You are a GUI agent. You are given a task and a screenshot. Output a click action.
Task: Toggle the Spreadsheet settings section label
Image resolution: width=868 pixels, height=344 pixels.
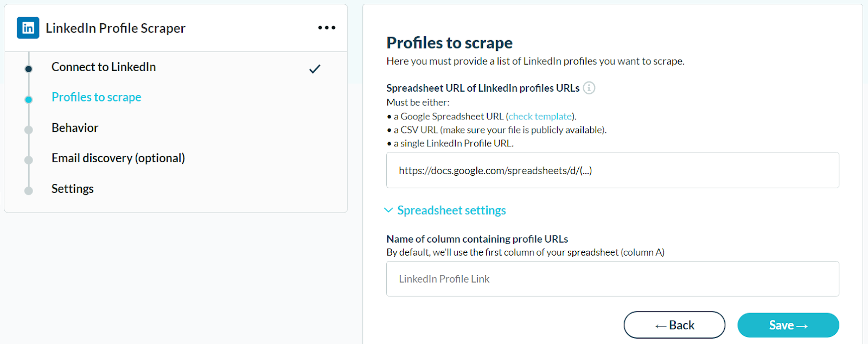(451, 210)
